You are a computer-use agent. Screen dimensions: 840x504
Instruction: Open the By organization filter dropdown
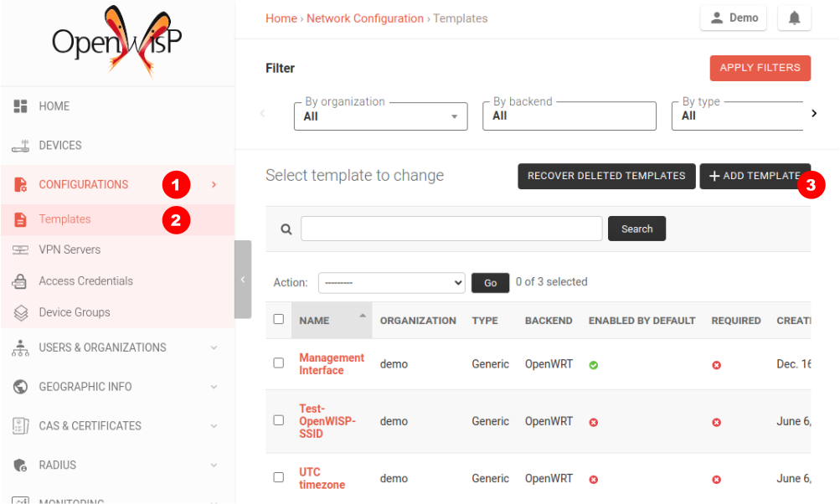380,116
